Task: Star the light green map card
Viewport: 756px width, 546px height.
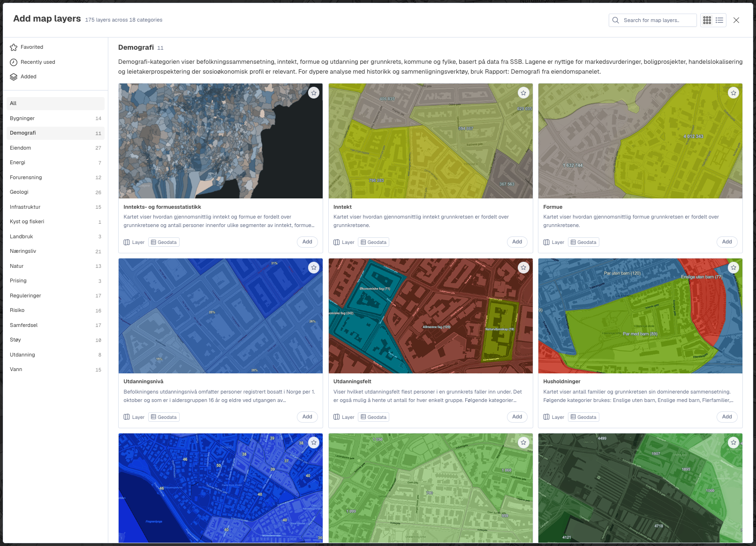Action: (x=523, y=442)
